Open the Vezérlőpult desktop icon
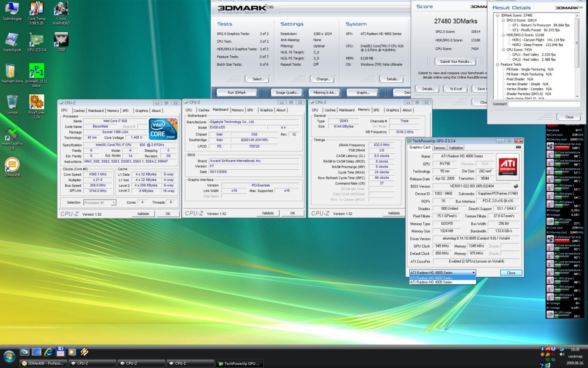 [x=12, y=42]
